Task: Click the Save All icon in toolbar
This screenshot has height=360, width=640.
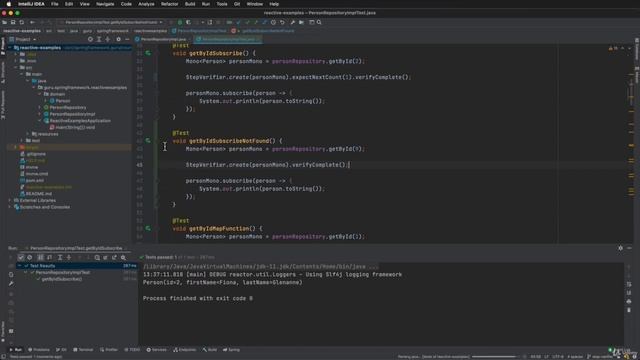Action: point(13,22)
